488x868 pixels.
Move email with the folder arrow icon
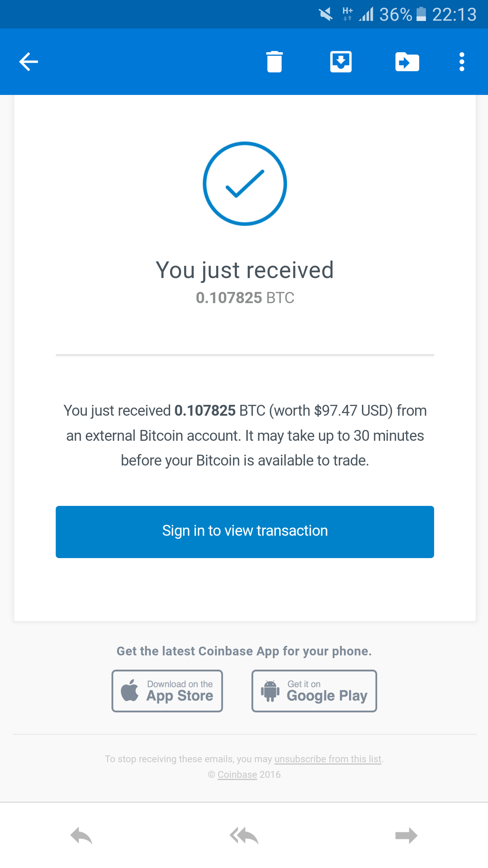click(x=407, y=62)
